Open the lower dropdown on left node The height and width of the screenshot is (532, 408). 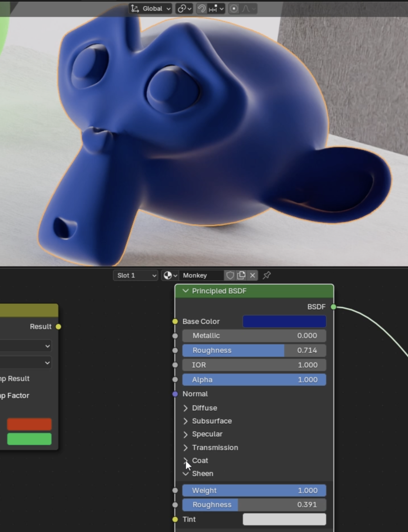coord(26,363)
